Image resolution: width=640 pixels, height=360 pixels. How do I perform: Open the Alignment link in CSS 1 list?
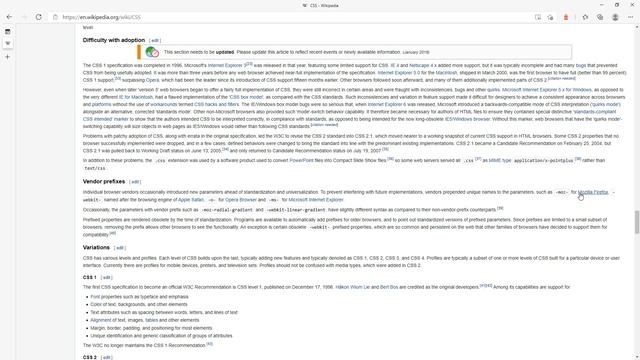tap(100, 320)
